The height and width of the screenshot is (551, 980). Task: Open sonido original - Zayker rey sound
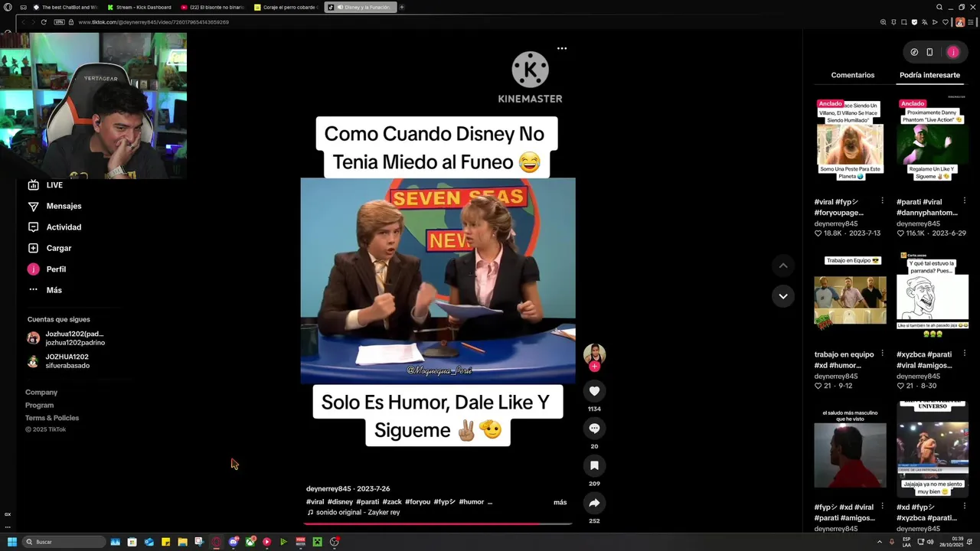(x=353, y=513)
